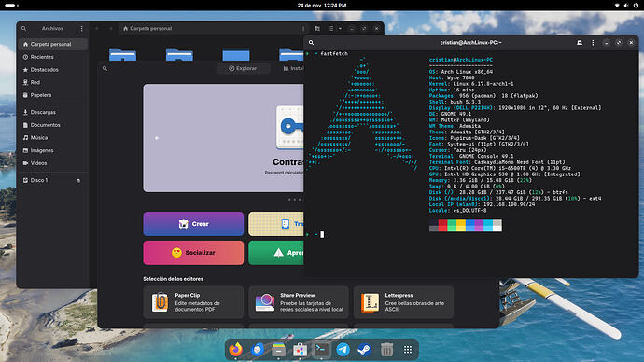Click the 'Shell: bash 5.3.3' line
This screenshot has height=362, width=644.
click(455, 102)
